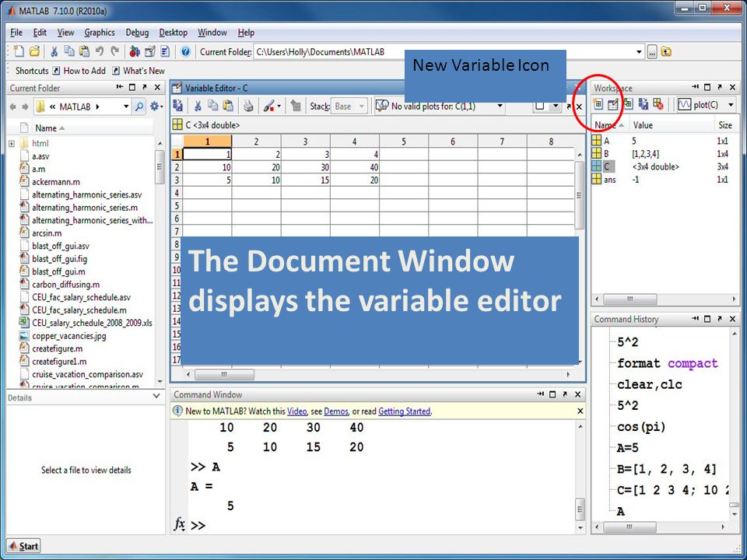The image size is (747, 560).
Task: Click the Demos link in the info bar
Action: pos(336,411)
